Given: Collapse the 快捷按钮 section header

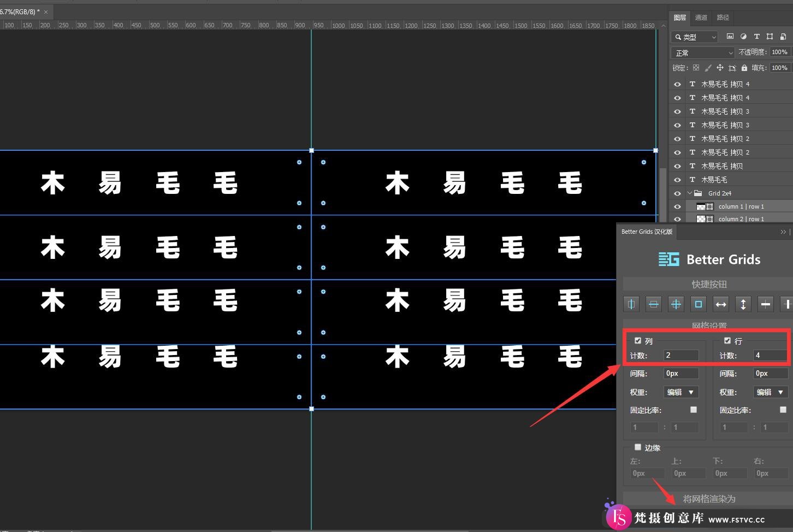Looking at the screenshot, I should 709,284.
